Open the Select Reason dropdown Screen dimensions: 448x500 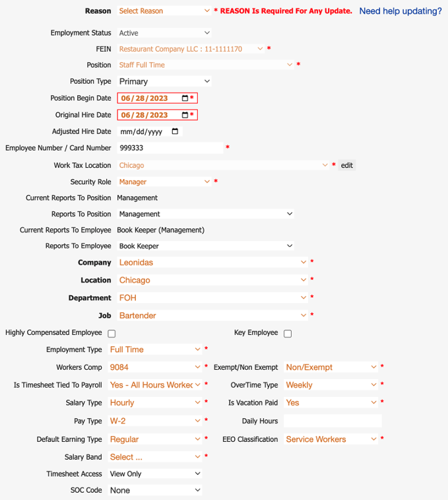[x=164, y=11]
